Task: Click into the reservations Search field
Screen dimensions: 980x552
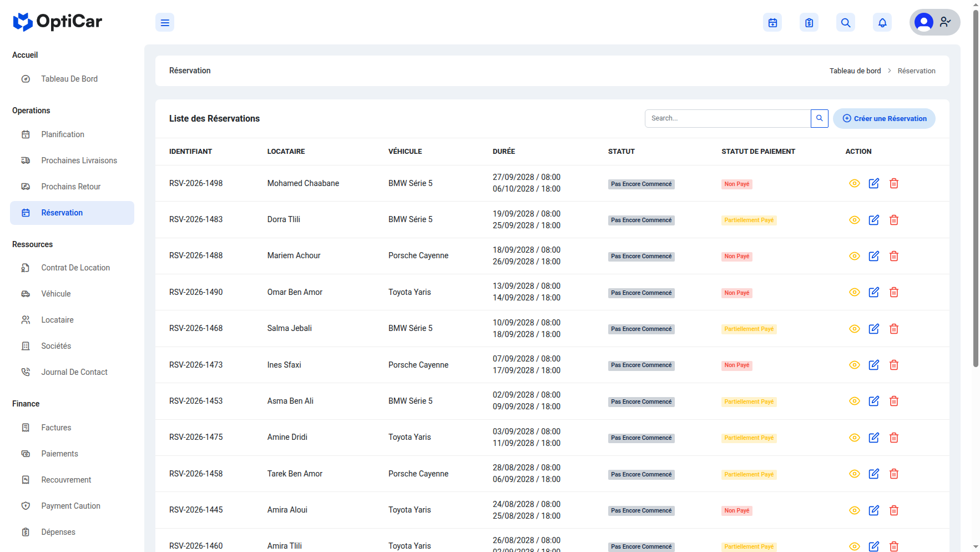Action: pyautogui.click(x=728, y=118)
